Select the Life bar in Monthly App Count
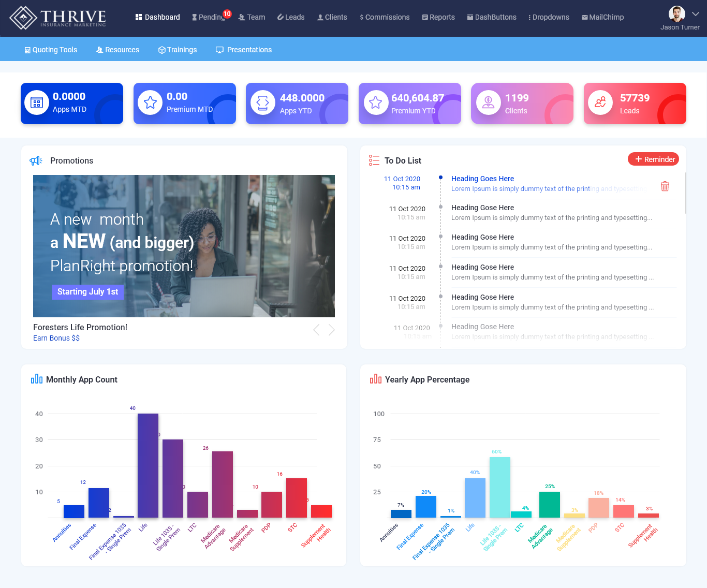Image resolution: width=707 pixels, height=588 pixels. [148, 465]
